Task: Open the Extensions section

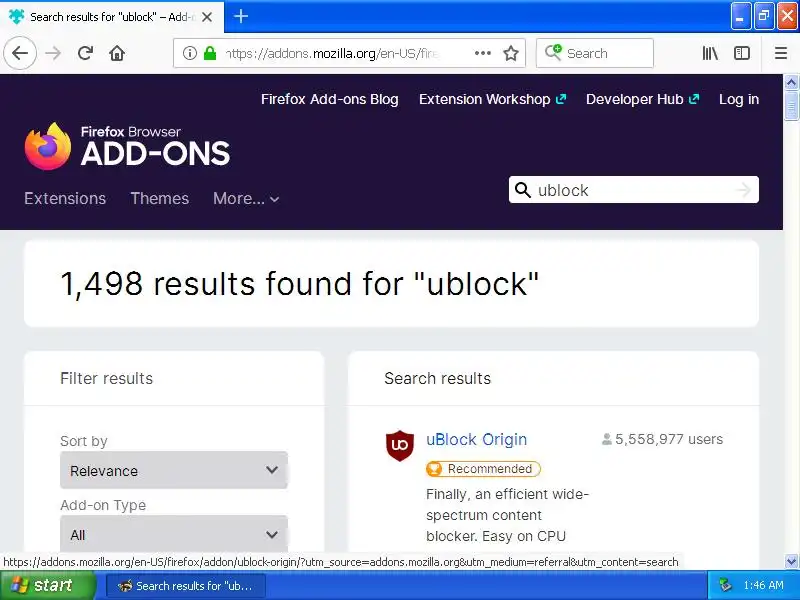Action: coord(65,198)
